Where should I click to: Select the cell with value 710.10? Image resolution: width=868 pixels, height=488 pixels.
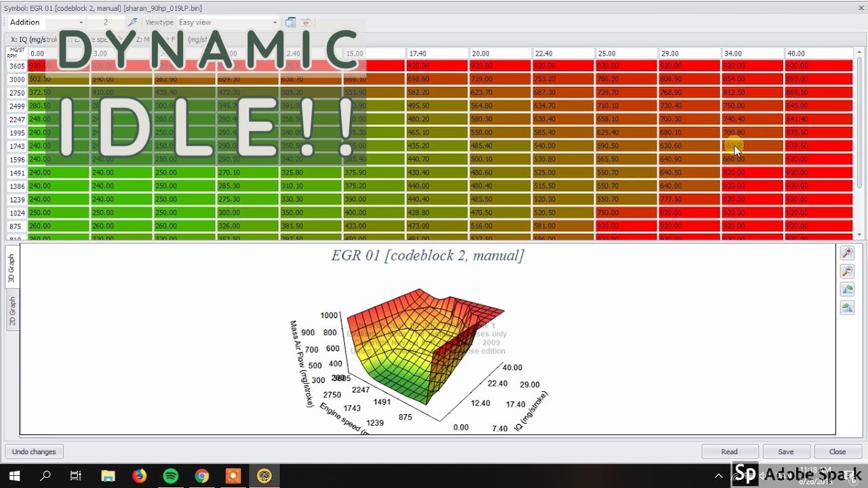[x=627, y=106]
